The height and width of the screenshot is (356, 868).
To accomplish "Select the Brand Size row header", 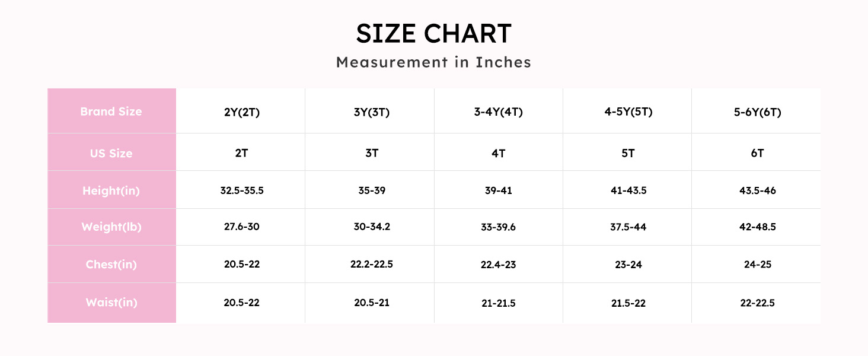I will (x=111, y=112).
